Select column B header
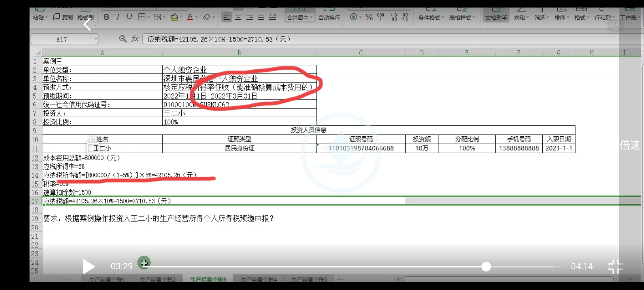Screen dimensions: 644x290 tap(239, 53)
